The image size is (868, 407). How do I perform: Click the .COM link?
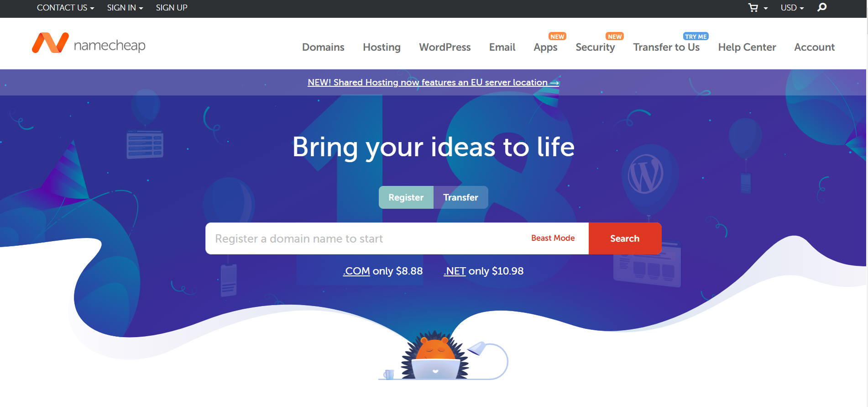[x=356, y=271]
